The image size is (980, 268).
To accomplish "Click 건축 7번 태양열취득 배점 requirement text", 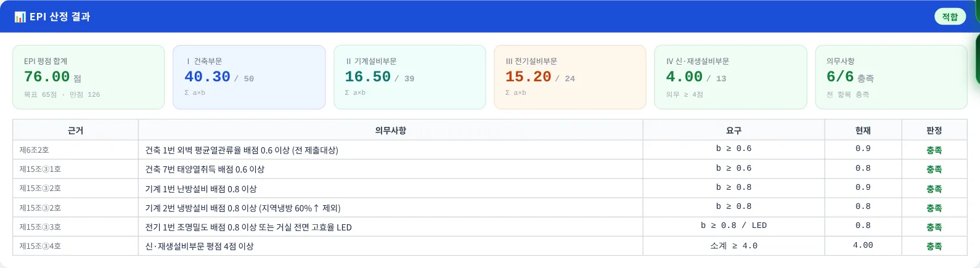I will [205, 169].
